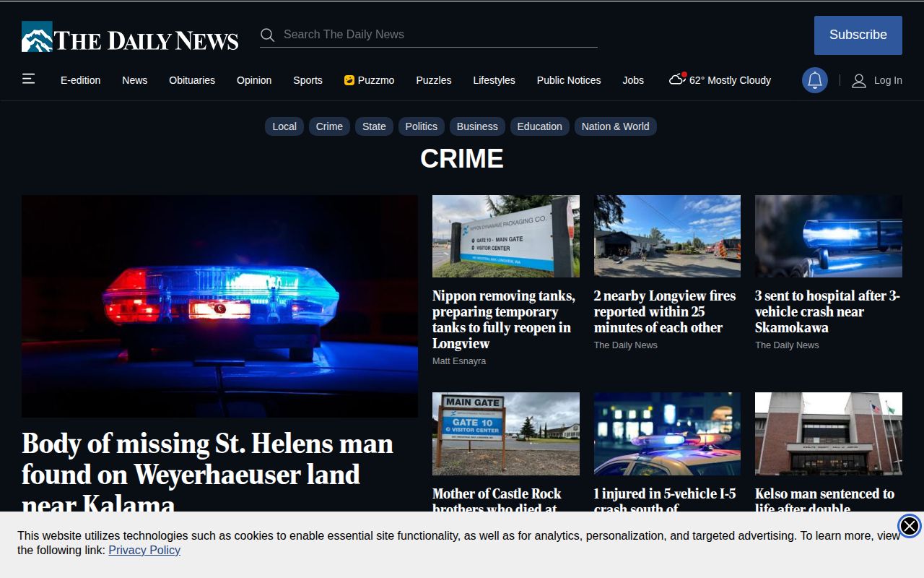Select the Local category pill
Viewport: 924px width, 578px height.
point(284,126)
